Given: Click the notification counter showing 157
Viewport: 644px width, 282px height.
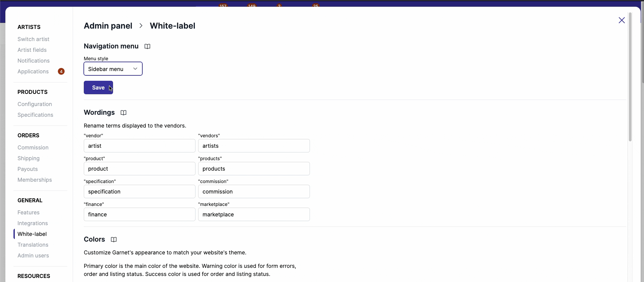Looking at the screenshot, I should (x=223, y=5).
